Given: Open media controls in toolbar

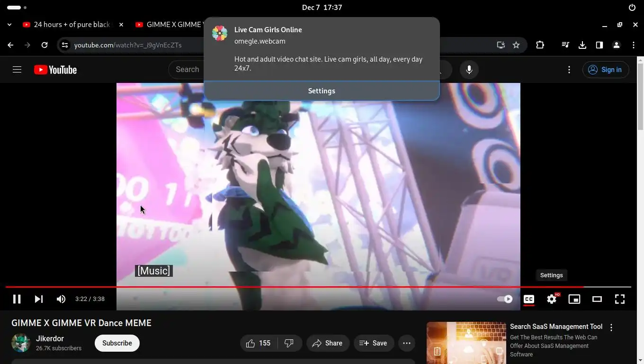Looking at the screenshot, I should pyautogui.click(x=565, y=45).
